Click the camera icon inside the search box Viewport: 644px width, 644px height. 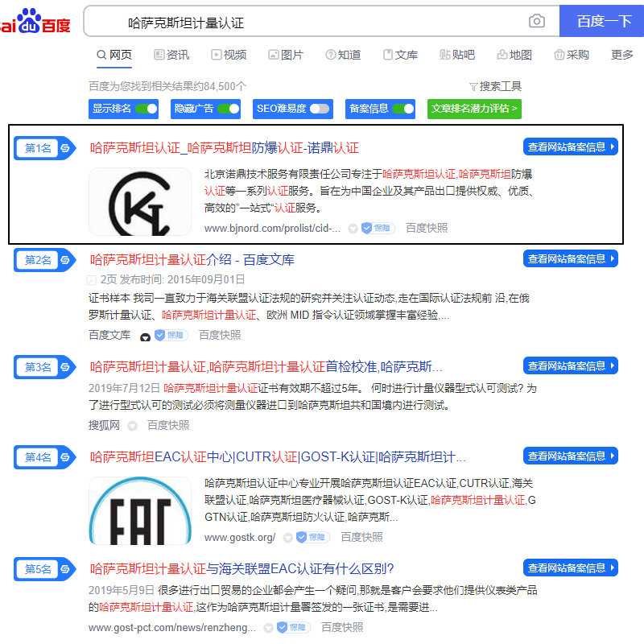[x=536, y=22]
